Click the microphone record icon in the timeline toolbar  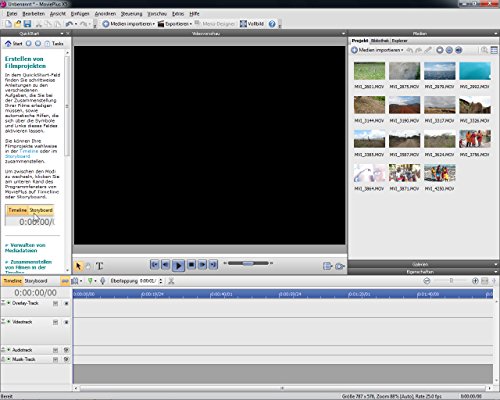pyautogui.click(x=103, y=281)
